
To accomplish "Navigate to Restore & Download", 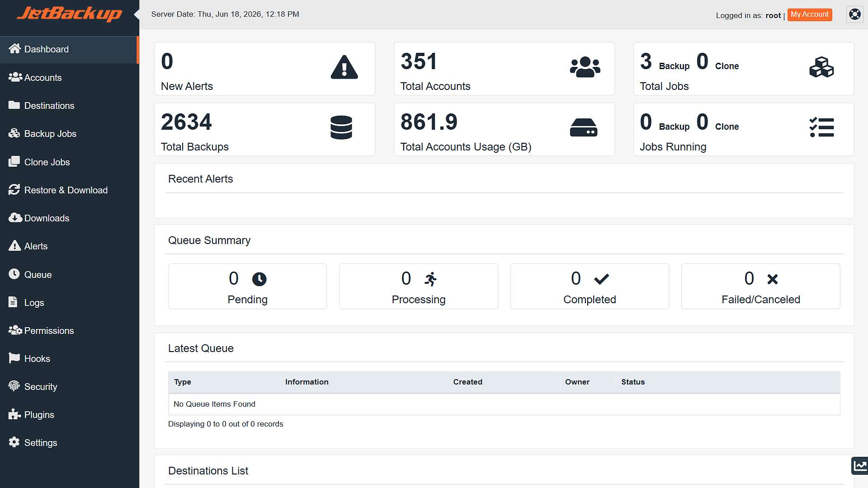I will pos(69,190).
